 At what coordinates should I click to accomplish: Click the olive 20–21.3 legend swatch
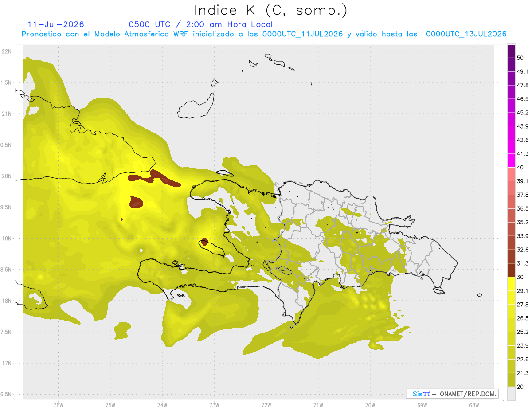511,380
